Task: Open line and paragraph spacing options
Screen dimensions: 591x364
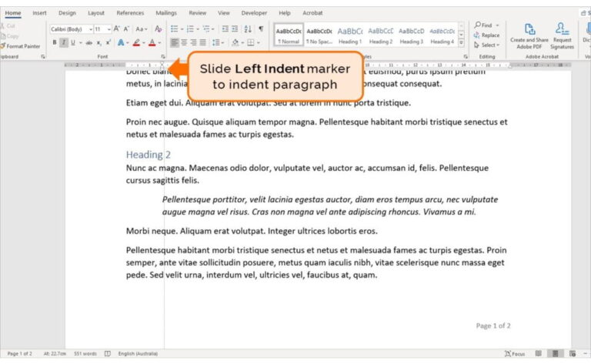Action: [x=216, y=42]
